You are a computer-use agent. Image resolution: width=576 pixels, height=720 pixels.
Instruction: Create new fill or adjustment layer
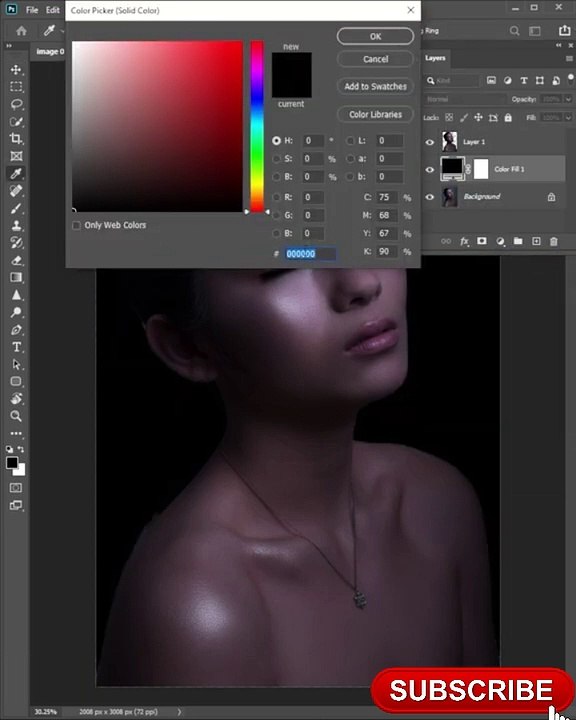(500, 241)
